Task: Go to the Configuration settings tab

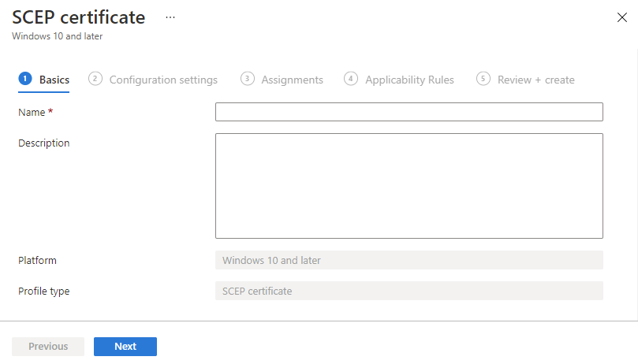Action: (163, 80)
